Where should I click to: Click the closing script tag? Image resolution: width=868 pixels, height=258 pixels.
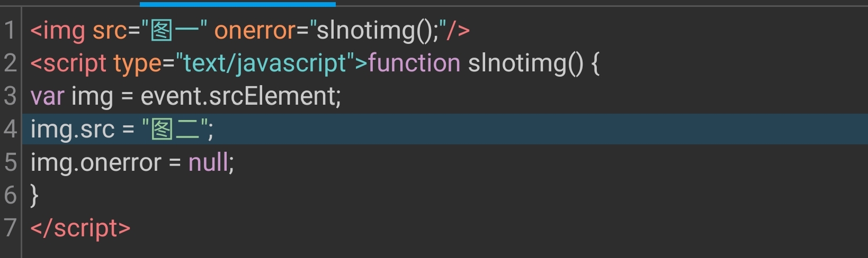coord(80,228)
